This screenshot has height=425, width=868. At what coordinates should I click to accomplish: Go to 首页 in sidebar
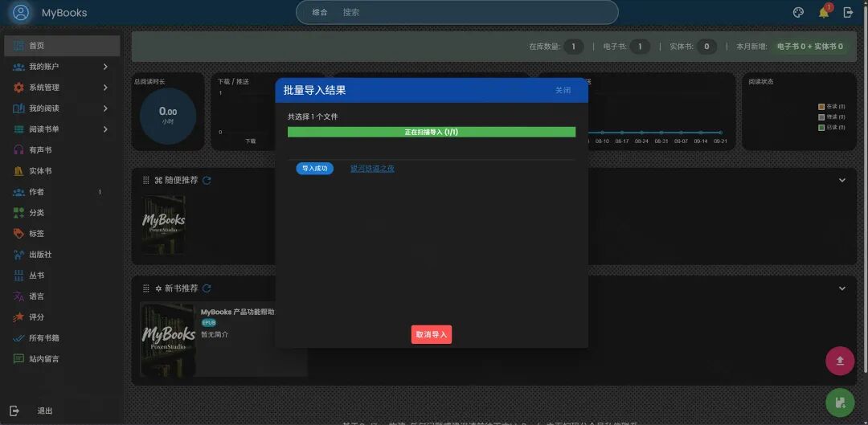(62, 45)
